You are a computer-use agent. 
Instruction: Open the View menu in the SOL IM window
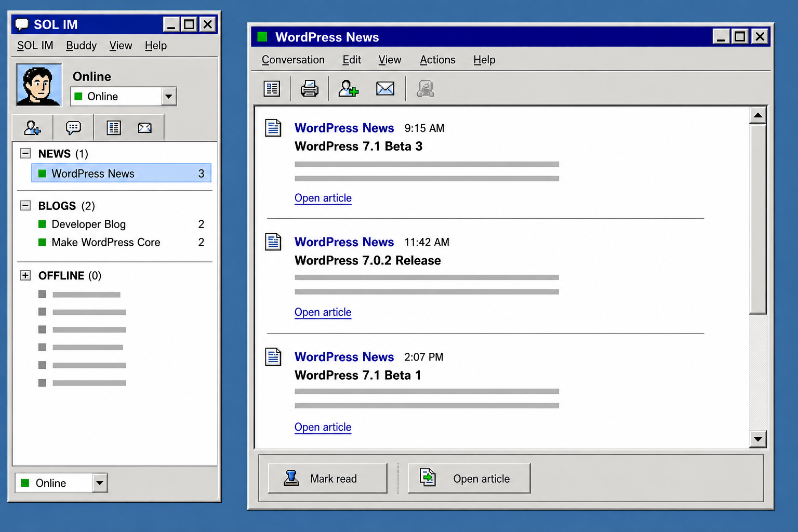pos(121,46)
